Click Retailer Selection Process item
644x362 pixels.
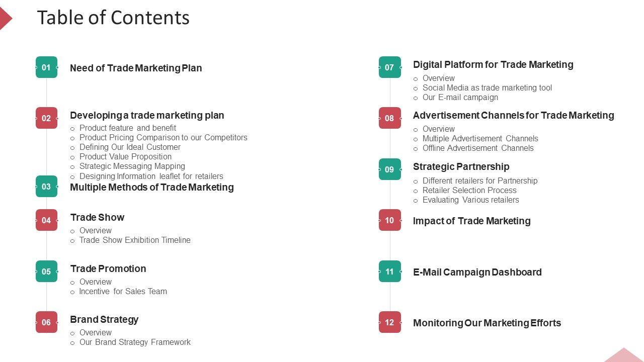click(469, 190)
